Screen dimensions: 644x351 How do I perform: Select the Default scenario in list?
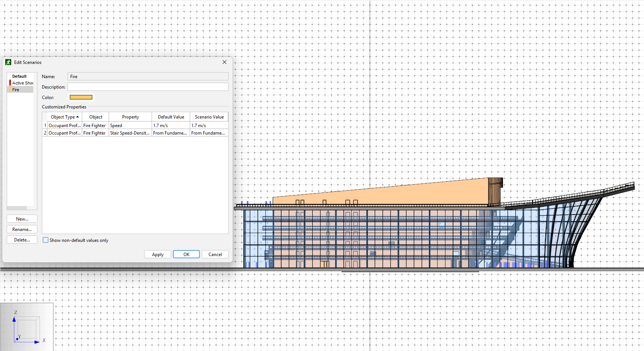(x=19, y=76)
